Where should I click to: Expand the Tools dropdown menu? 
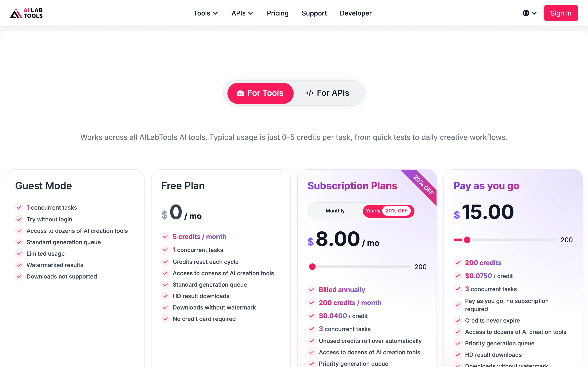click(x=206, y=13)
